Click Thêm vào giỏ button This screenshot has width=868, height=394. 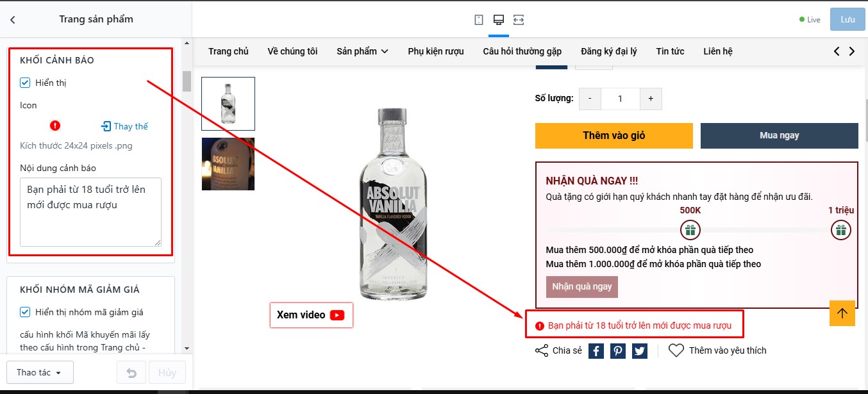(x=614, y=136)
